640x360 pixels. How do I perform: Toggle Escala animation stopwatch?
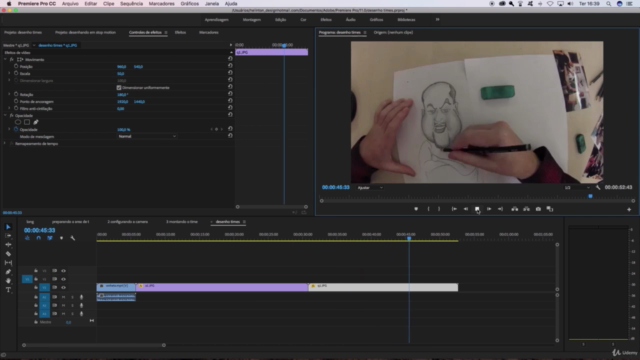(16, 73)
